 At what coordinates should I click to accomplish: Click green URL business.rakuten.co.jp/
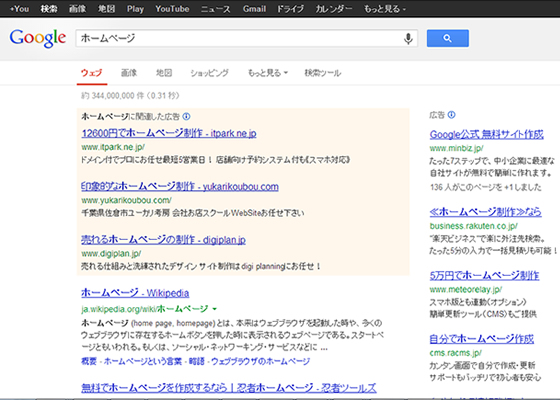click(474, 226)
